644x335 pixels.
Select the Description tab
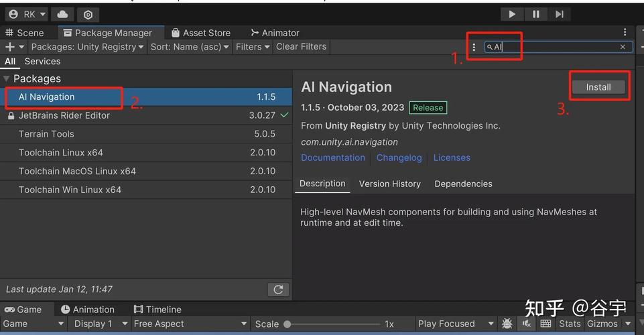point(322,184)
